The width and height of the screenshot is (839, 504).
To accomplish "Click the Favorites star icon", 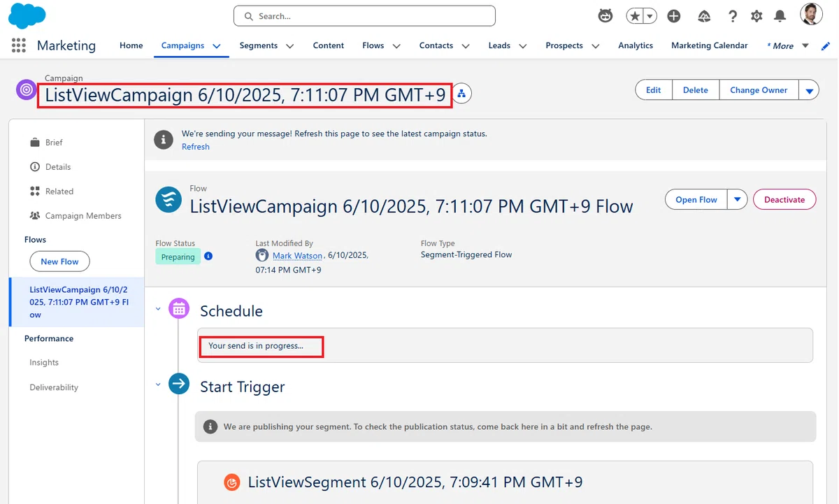I will 635,16.
